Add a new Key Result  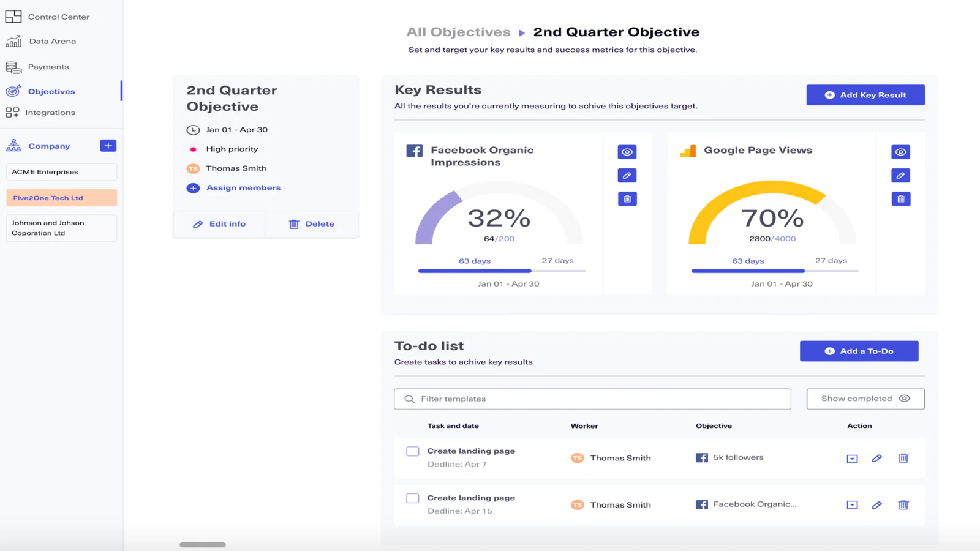[x=865, y=95]
